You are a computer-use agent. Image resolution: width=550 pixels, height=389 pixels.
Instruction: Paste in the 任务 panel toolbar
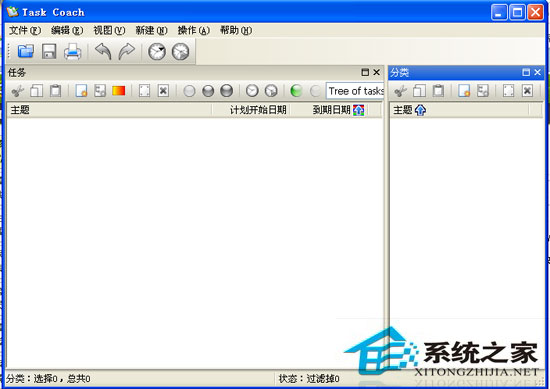tap(55, 91)
